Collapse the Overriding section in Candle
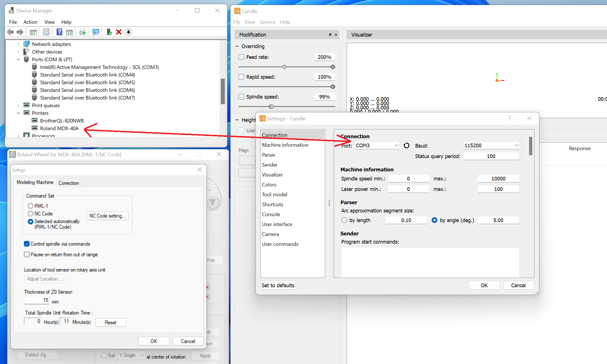The image size is (607, 364). tap(237, 46)
